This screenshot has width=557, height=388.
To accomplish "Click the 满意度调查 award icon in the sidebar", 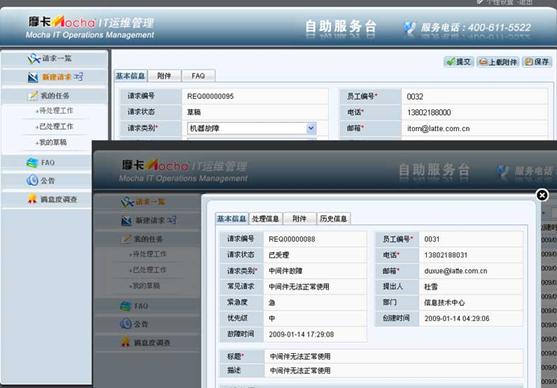I will (x=32, y=199).
